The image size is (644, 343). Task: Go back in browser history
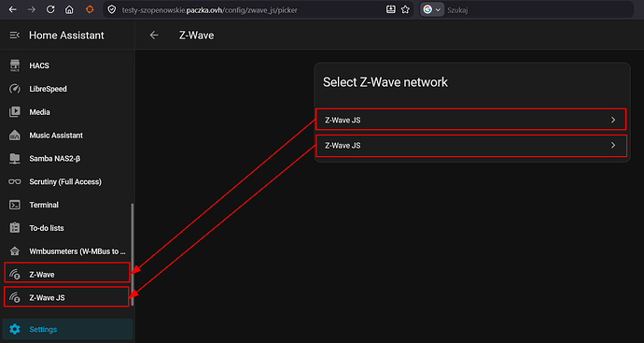(13, 10)
